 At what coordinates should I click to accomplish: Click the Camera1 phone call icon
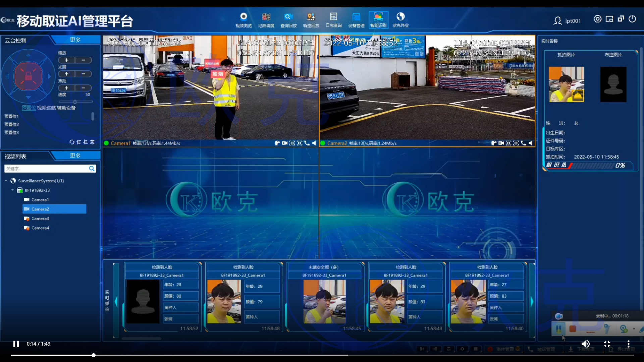(307, 143)
